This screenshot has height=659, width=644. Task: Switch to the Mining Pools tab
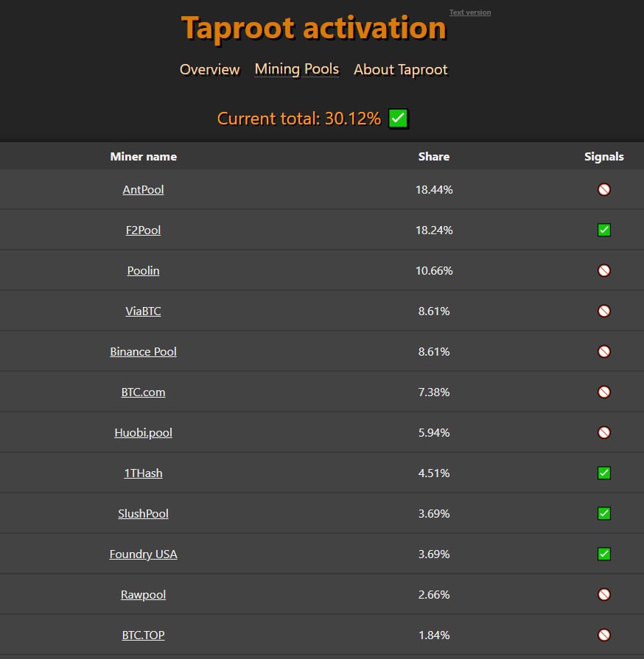pos(297,69)
